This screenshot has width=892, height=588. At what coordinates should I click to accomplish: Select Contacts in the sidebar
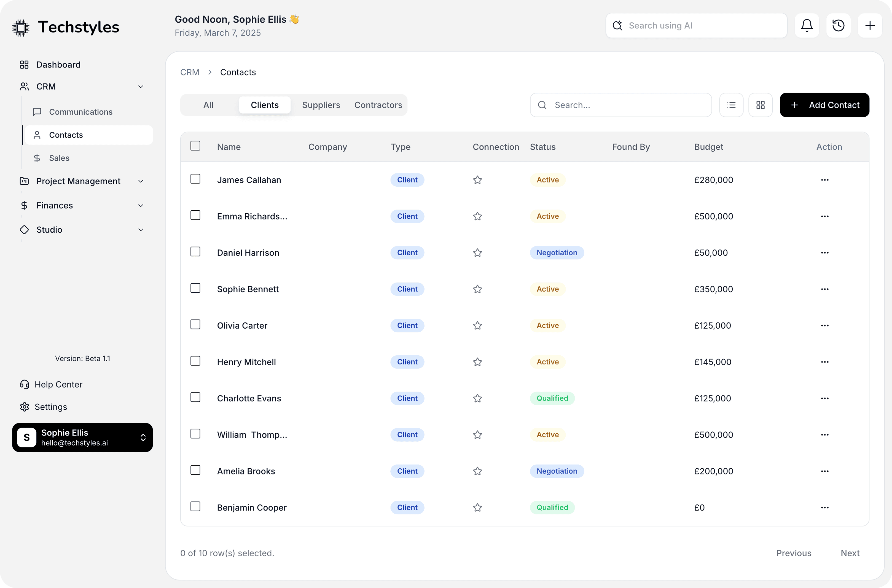click(x=89, y=135)
